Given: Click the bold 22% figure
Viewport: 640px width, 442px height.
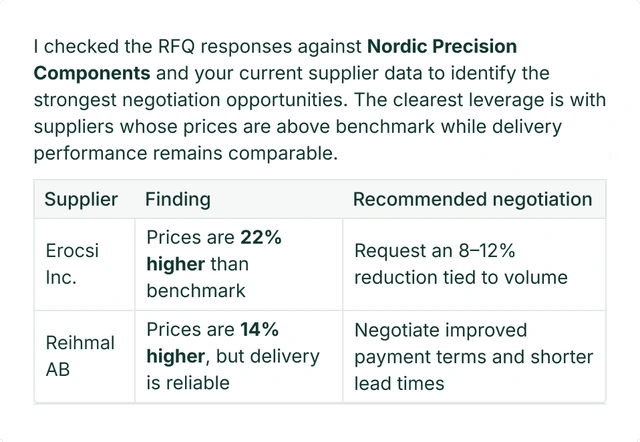Looking at the screenshot, I should pos(261,237).
